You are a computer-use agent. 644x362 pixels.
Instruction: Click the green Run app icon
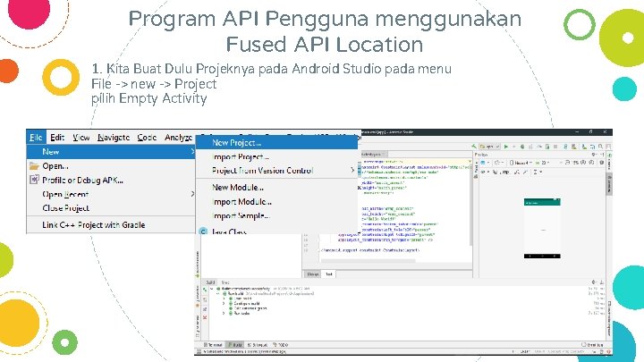(x=506, y=147)
